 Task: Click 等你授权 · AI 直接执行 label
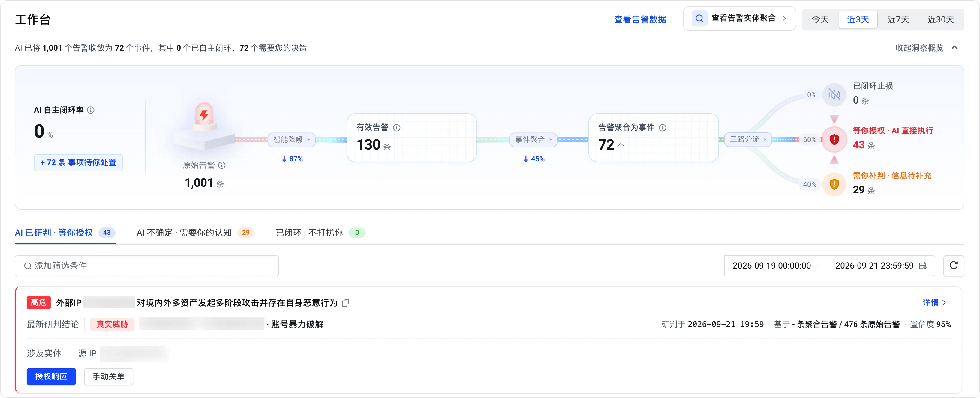pyautogui.click(x=892, y=131)
